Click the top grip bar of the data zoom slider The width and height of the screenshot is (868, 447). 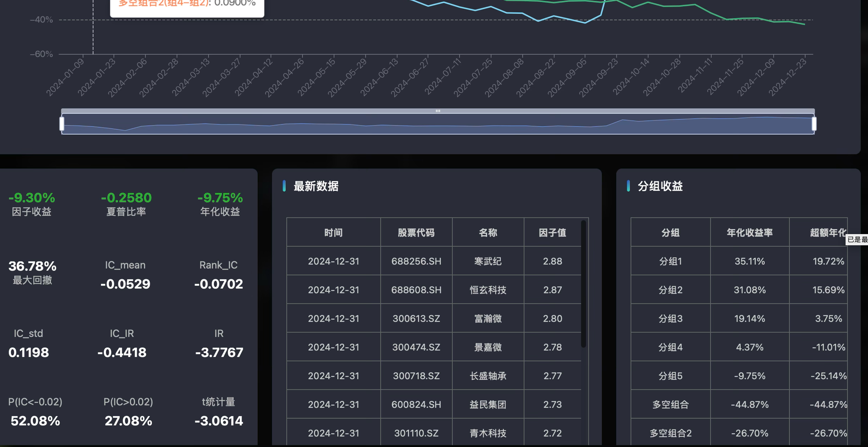point(438,111)
